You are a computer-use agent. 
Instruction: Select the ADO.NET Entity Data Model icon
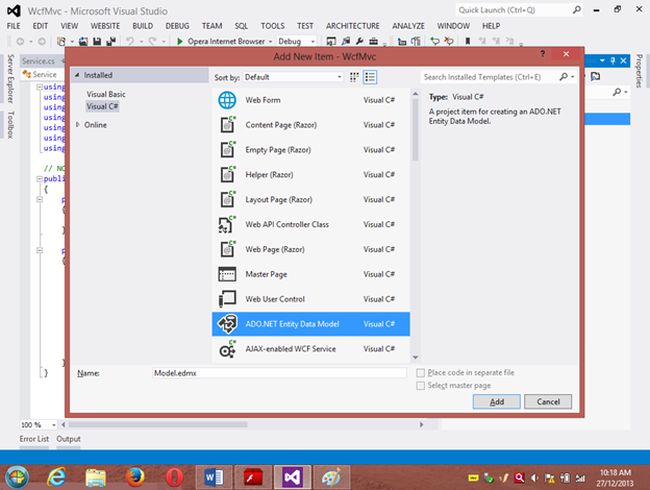tap(227, 324)
